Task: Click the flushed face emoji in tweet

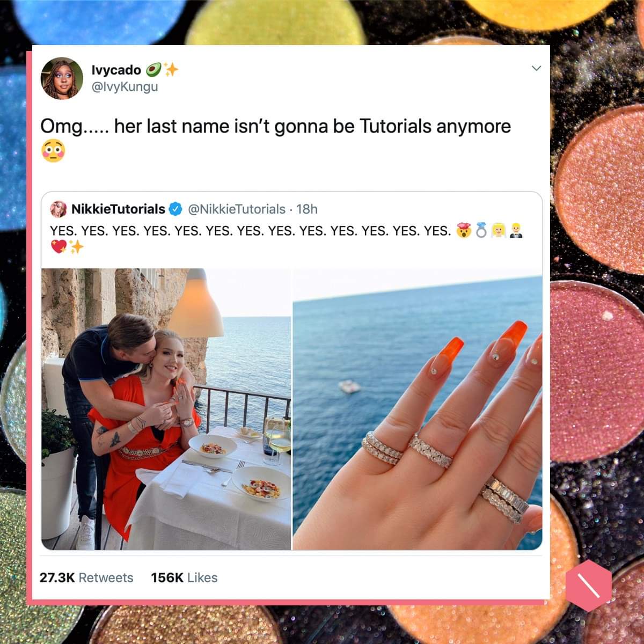Action: coord(53,152)
